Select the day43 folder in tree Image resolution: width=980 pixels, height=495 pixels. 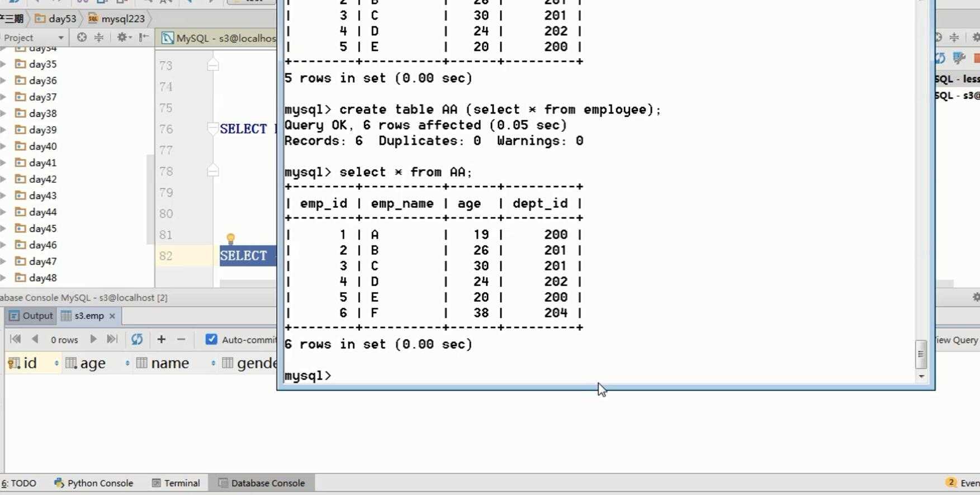point(36,196)
